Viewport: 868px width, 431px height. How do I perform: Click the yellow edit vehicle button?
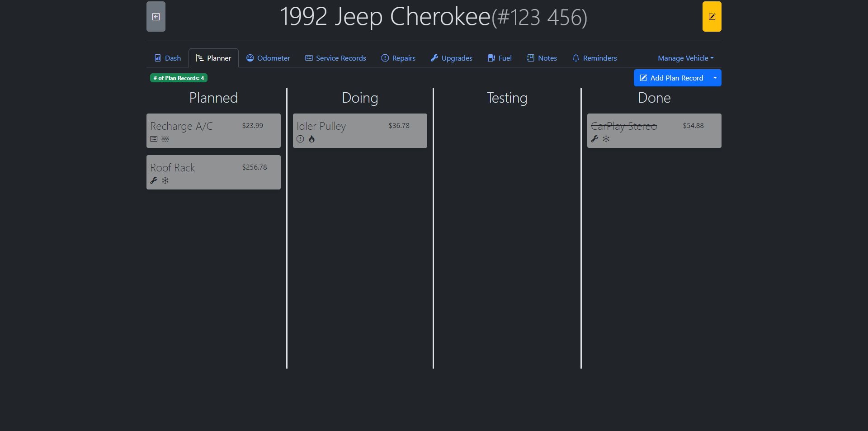712,17
